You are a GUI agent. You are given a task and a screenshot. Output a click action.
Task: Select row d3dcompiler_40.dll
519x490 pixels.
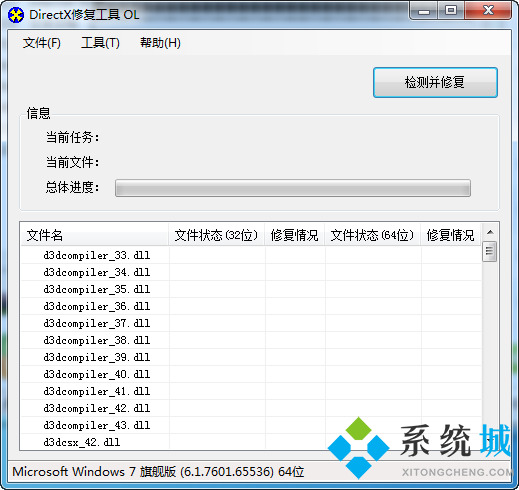click(x=251, y=374)
